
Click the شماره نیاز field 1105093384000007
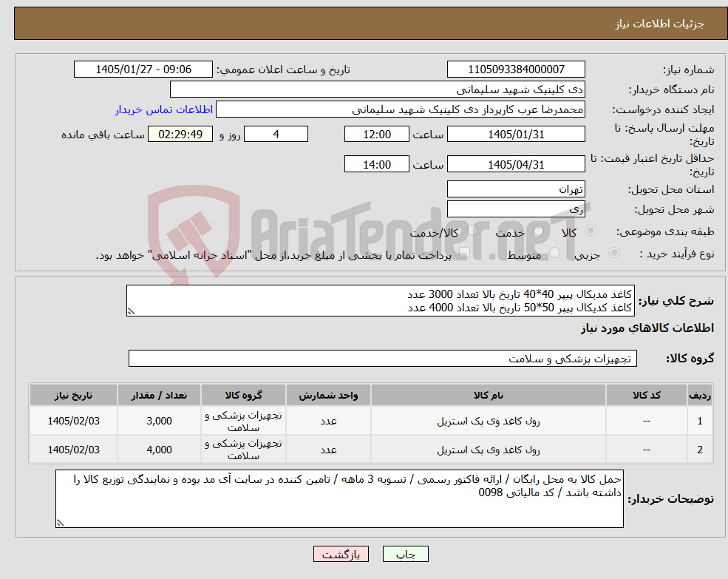pyautogui.click(x=516, y=70)
